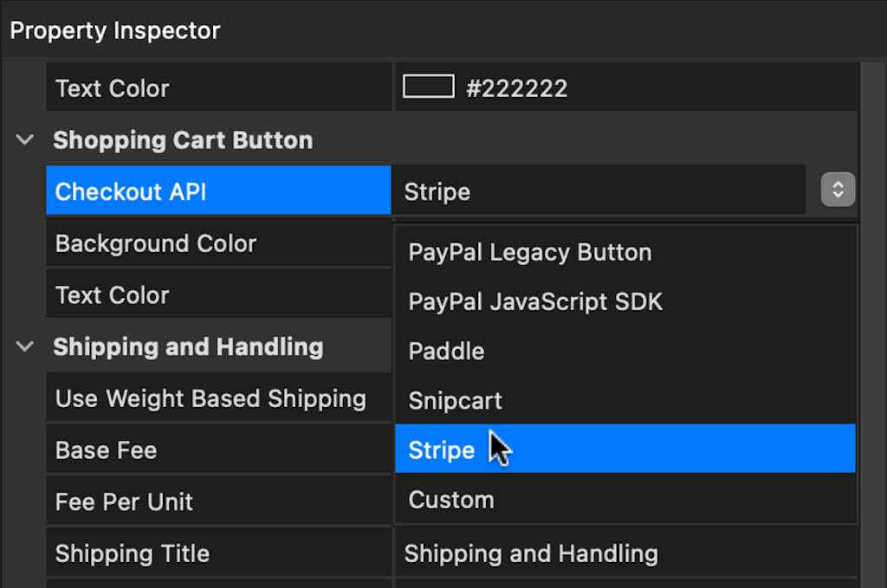Select the Use Weight Based Shipping row
Screen dimensions: 887x588
[218, 397]
